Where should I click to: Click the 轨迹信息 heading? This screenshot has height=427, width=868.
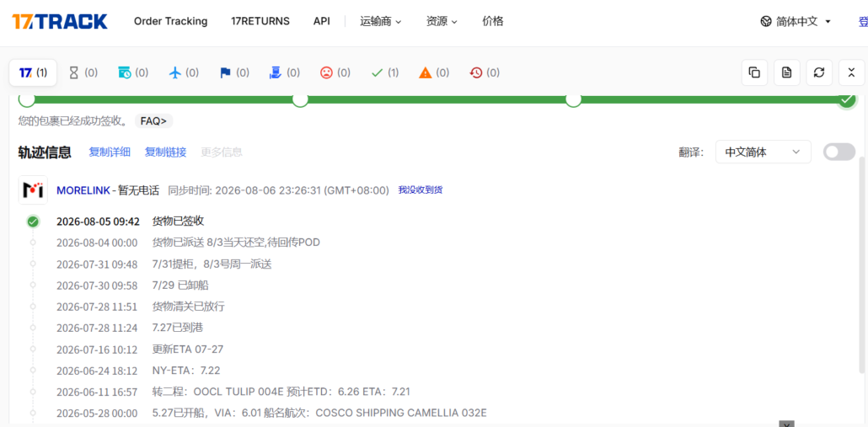pyautogui.click(x=45, y=152)
